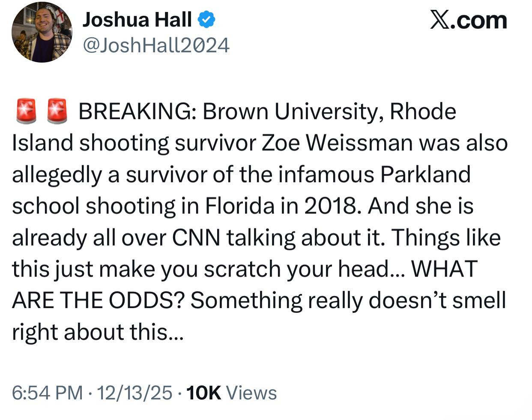Click the first red siren emoji
The width and height of the screenshot is (532, 420).
click(26, 111)
